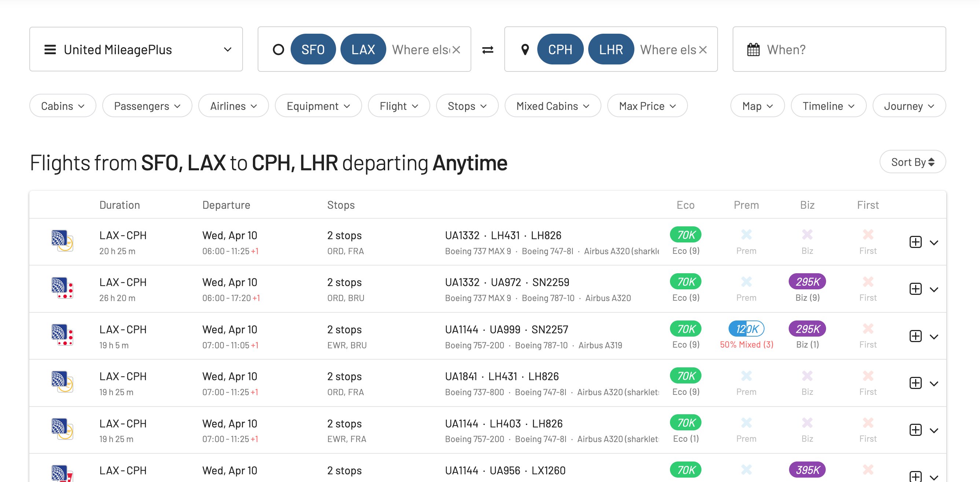980x482 pixels.
Task: Toggle the Map view
Action: [x=757, y=106]
